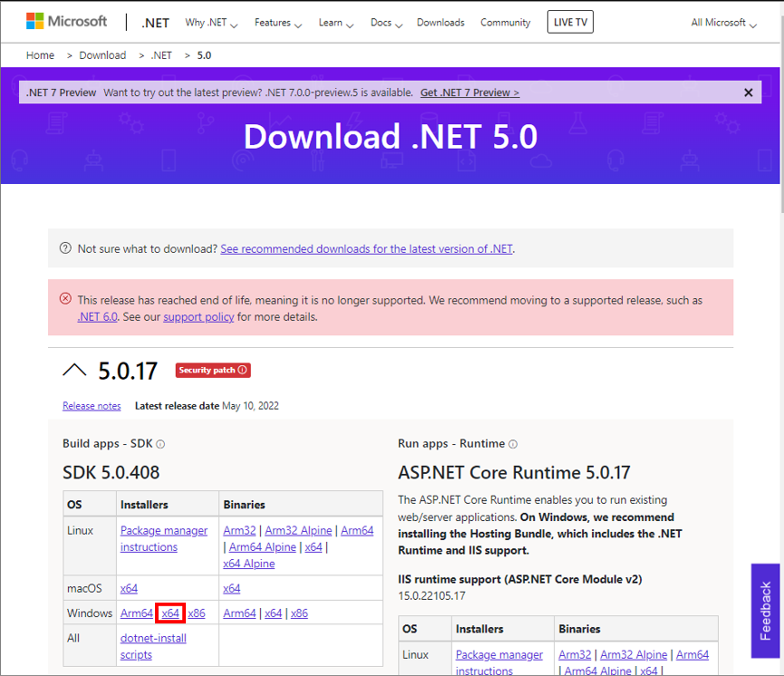Download SDK Windows Arm64 binary
784x676 pixels.
pos(239,613)
